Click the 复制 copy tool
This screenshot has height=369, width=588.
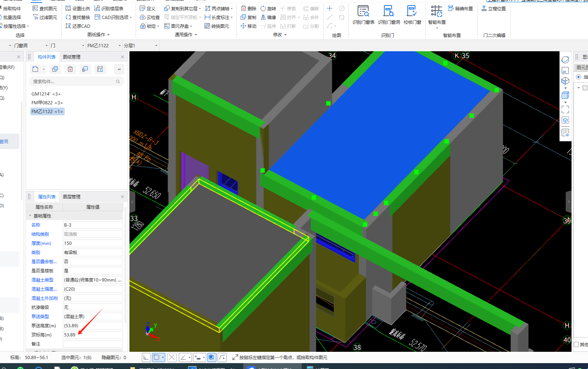249,17
